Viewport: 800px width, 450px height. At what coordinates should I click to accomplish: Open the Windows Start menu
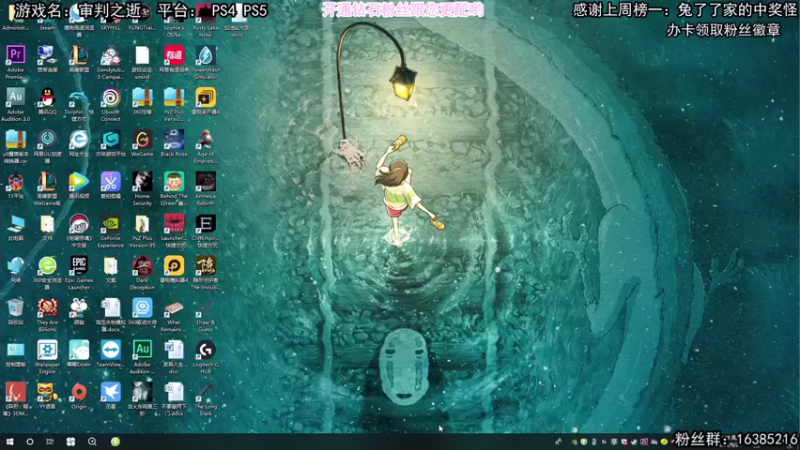tap(10, 441)
